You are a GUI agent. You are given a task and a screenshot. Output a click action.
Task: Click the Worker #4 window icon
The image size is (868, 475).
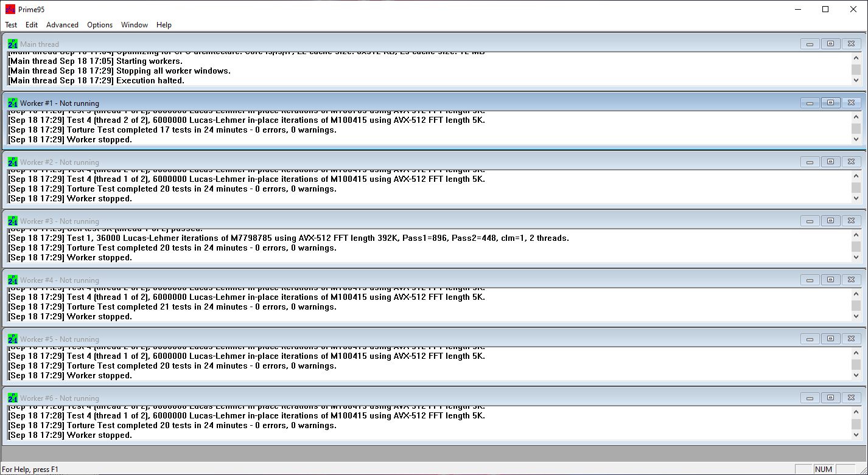click(x=13, y=280)
